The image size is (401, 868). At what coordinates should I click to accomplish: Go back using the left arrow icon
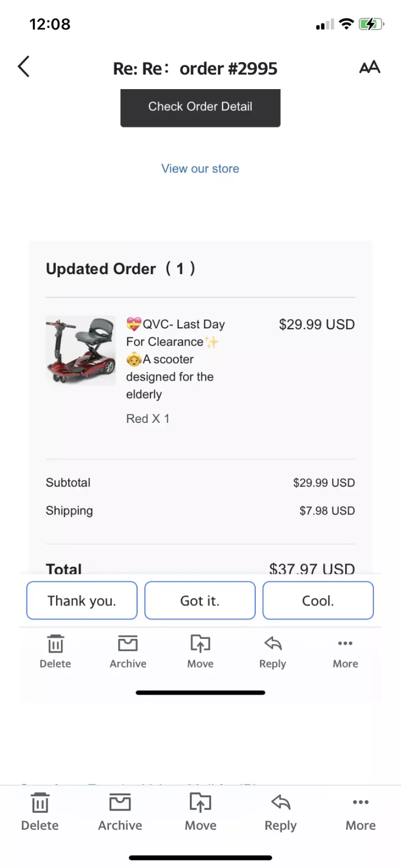coord(24,67)
